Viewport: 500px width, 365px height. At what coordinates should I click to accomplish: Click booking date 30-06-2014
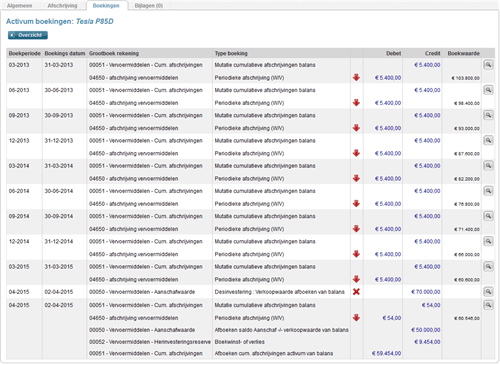tap(59, 191)
